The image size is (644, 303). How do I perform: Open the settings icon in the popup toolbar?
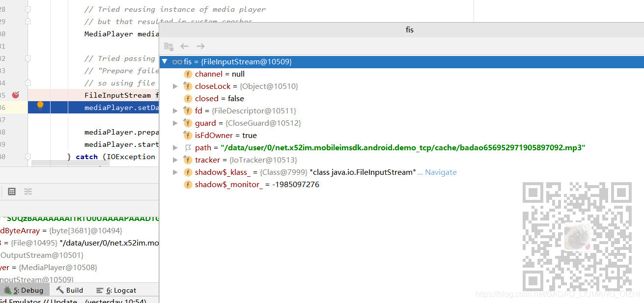(169, 46)
